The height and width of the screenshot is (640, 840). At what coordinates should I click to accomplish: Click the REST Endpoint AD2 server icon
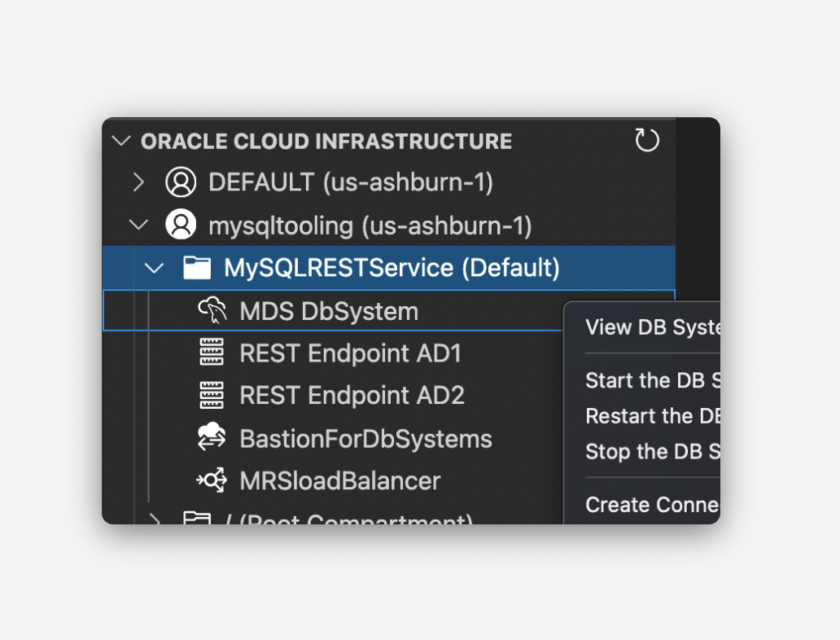coord(212,395)
